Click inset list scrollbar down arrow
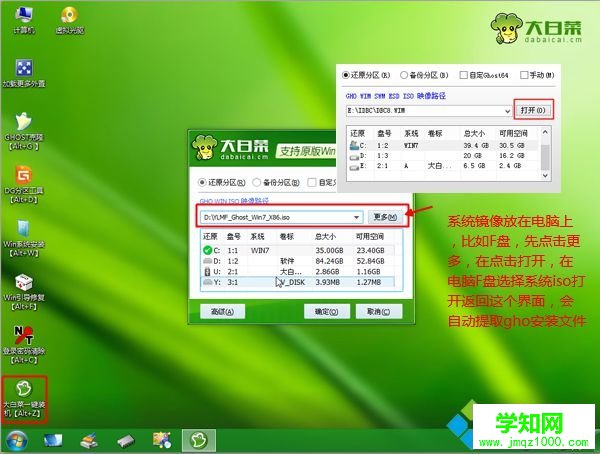This screenshot has height=454, width=600. [545, 175]
